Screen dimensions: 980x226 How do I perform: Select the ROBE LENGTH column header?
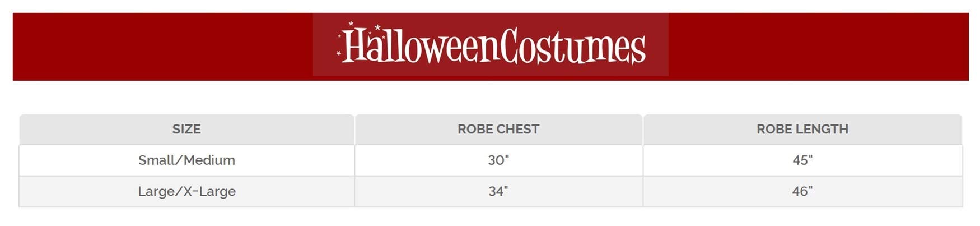coord(802,129)
